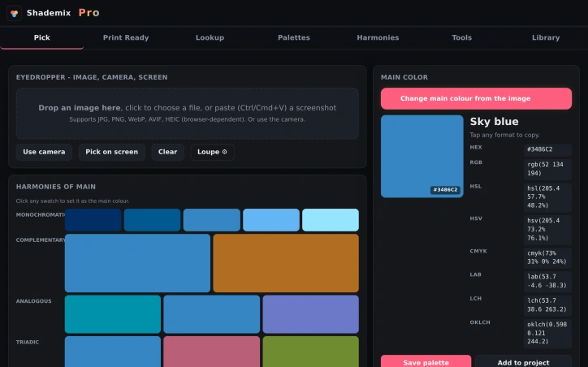
Task: Copy the HEX value #3486C2
Action: [x=547, y=149]
